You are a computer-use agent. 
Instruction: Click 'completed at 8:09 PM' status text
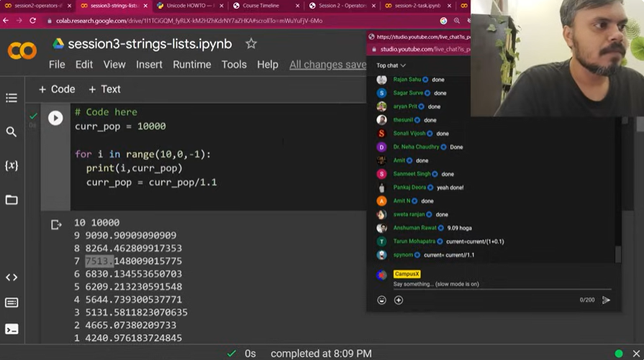pyautogui.click(x=321, y=354)
